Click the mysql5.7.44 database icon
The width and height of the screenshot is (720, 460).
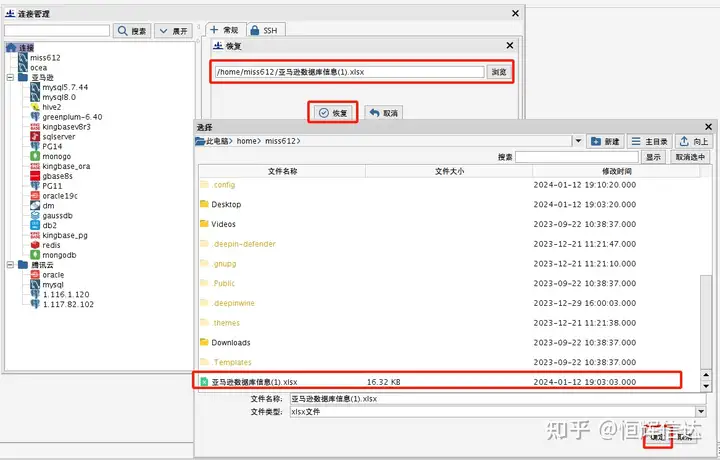point(35,87)
